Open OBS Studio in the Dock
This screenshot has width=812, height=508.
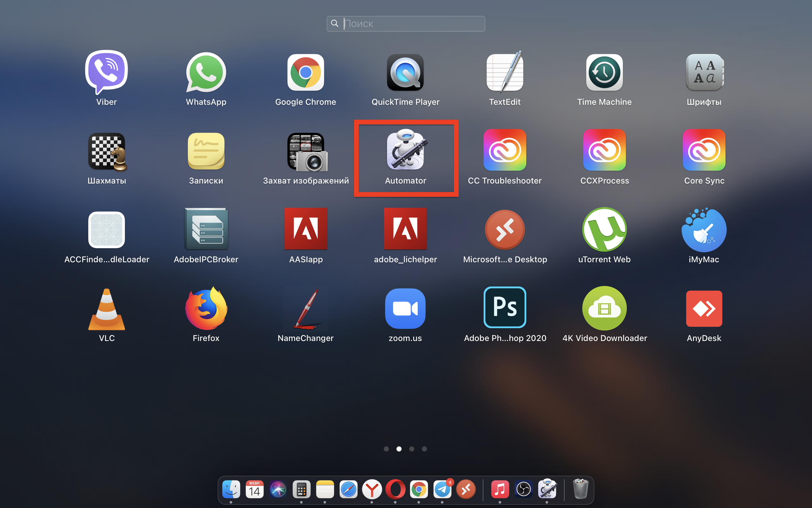point(523,489)
